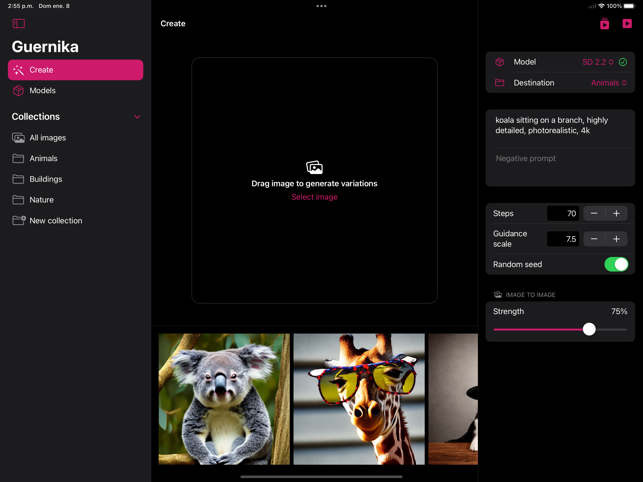Click the generate play icon

coord(627,24)
